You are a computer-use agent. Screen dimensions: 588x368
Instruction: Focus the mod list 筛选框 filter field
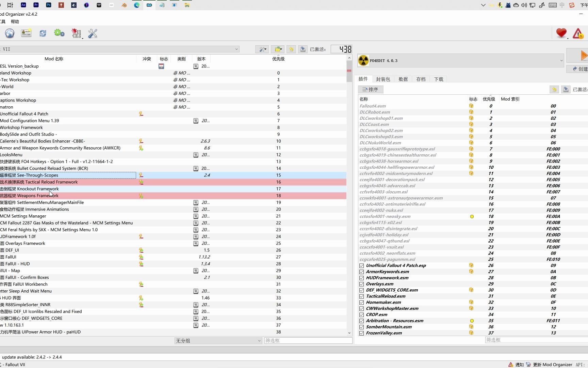click(308, 340)
